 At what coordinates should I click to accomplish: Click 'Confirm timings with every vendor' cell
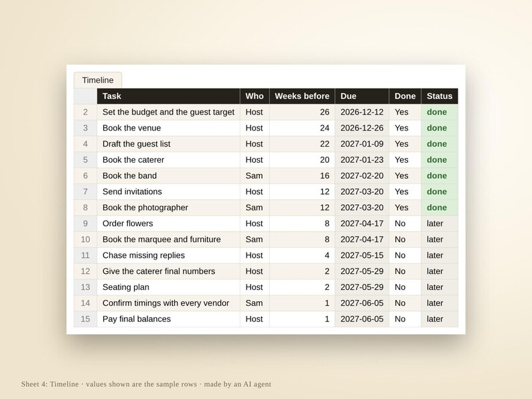(x=168, y=303)
